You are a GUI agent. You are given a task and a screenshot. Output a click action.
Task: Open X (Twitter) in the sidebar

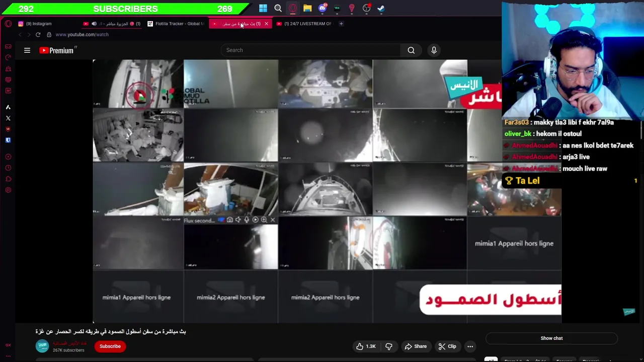pos(8,118)
